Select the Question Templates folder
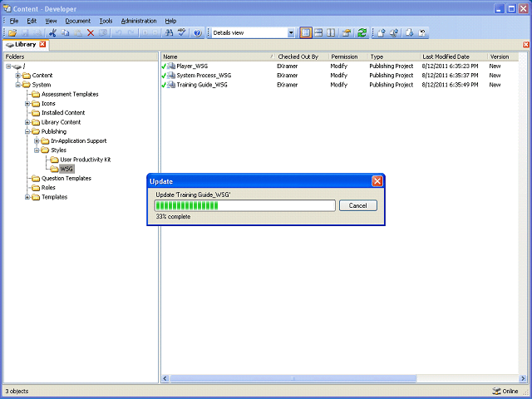 [66, 178]
